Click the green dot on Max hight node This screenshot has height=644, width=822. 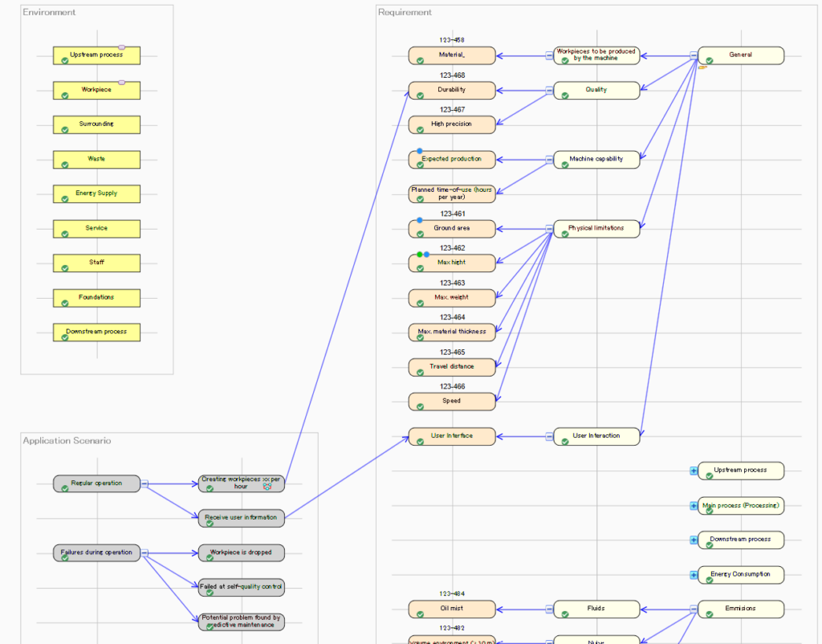pyautogui.click(x=420, y=255)
